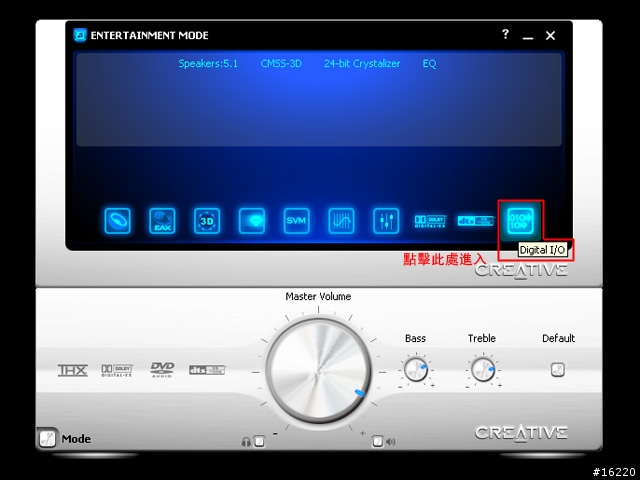Toggle the headphone mute button
640x480 pixels.
coord(259,441)
